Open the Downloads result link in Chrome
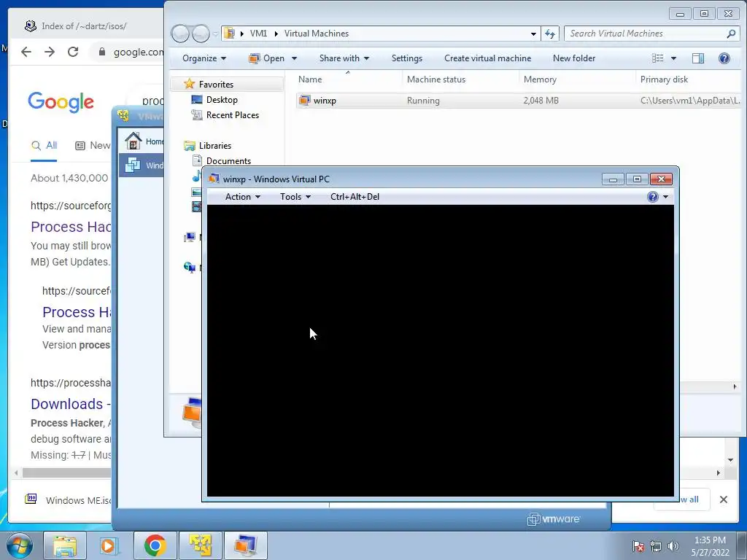The height and width of the screenshot is (560, 747). (x=71, y=404)
